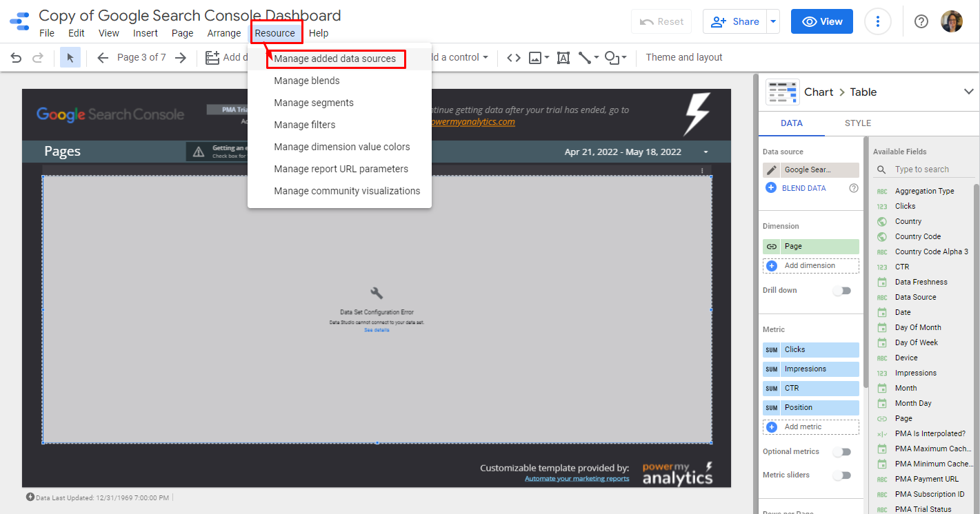Image resolution: width=980 pixels, height=514 pixels.
Task: Click the BLEND DATA link
Action: click(803, 188)
